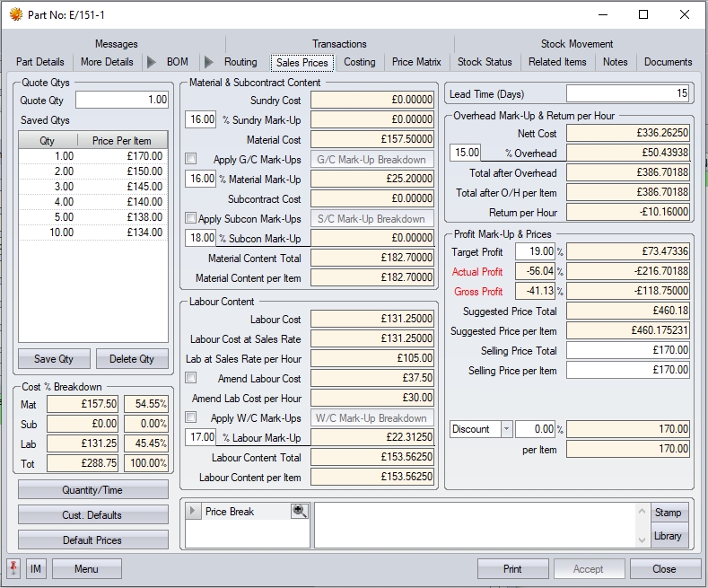Click the scroll up arrow in the notes box

(x=641, y=510)
